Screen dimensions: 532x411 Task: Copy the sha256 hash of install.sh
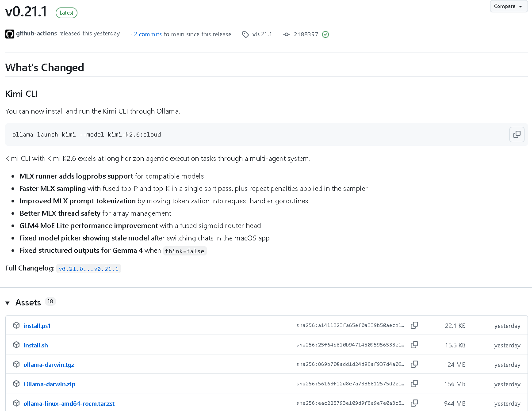(x=414, y=345)
